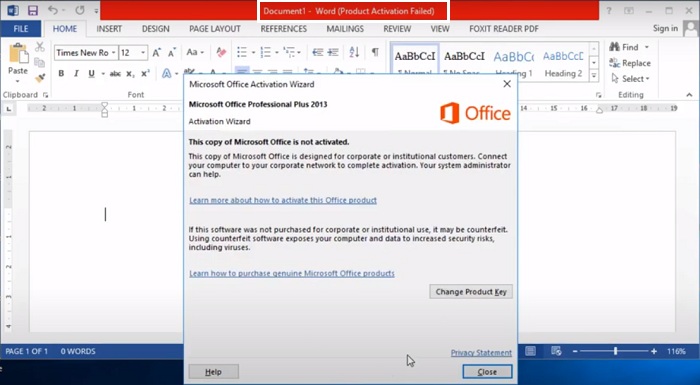Toggle Italic formatting
Viewport: 700px width, 385px height.
[x=76, y=74]
